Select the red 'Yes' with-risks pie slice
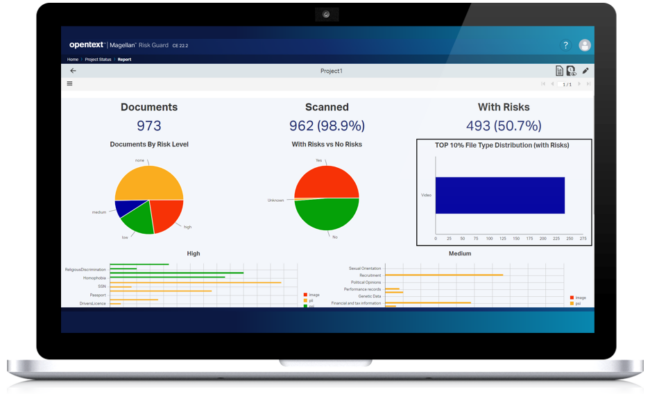 [327, 181]
